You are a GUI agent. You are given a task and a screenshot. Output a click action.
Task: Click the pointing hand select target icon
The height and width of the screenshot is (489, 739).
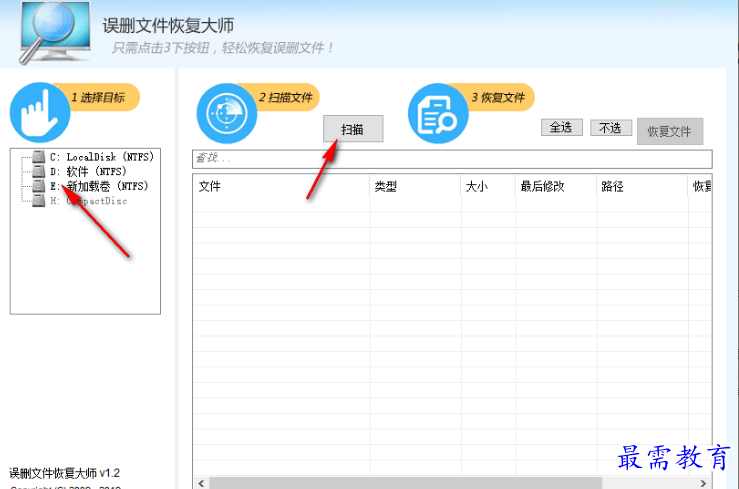coord(40,113)
